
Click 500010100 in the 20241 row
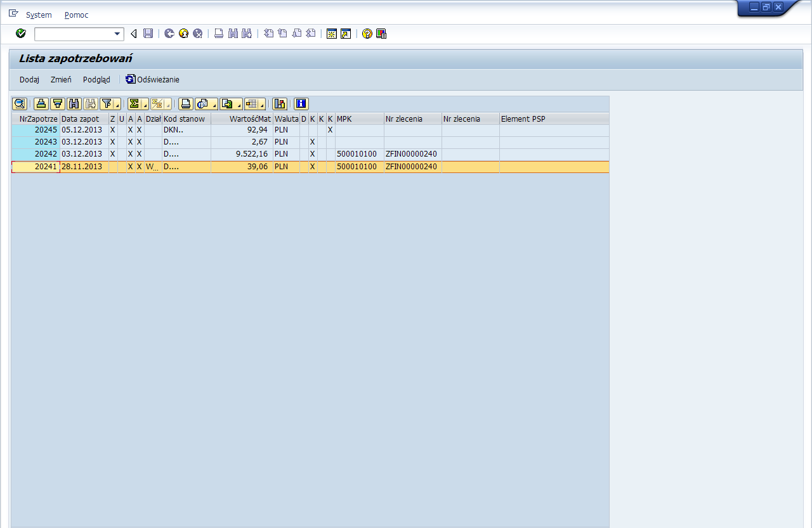360,167
